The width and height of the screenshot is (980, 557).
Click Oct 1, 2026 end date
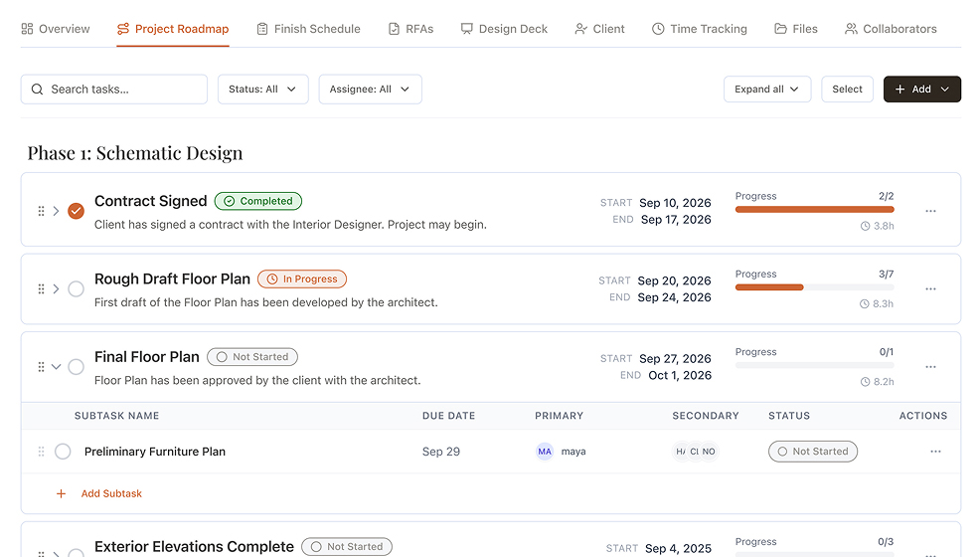(x=680, y=376)
